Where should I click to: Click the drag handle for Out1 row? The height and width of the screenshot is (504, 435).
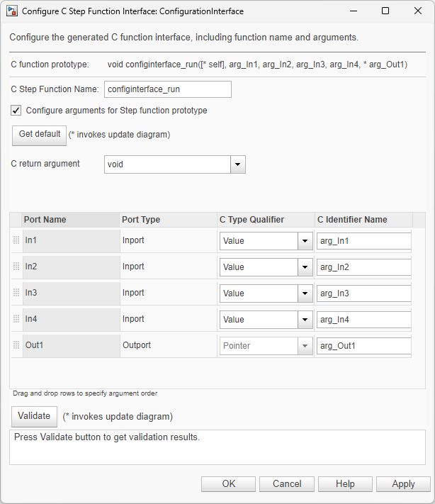tap(16, 345)
